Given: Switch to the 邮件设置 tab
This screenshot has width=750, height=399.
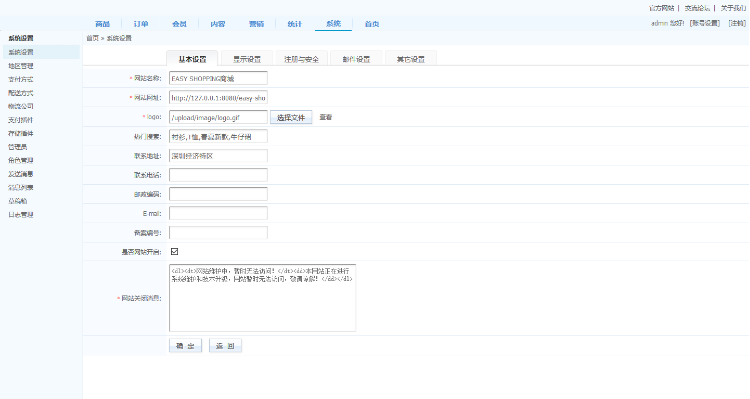Looking at the screenshot, I should tap(356, 59).
